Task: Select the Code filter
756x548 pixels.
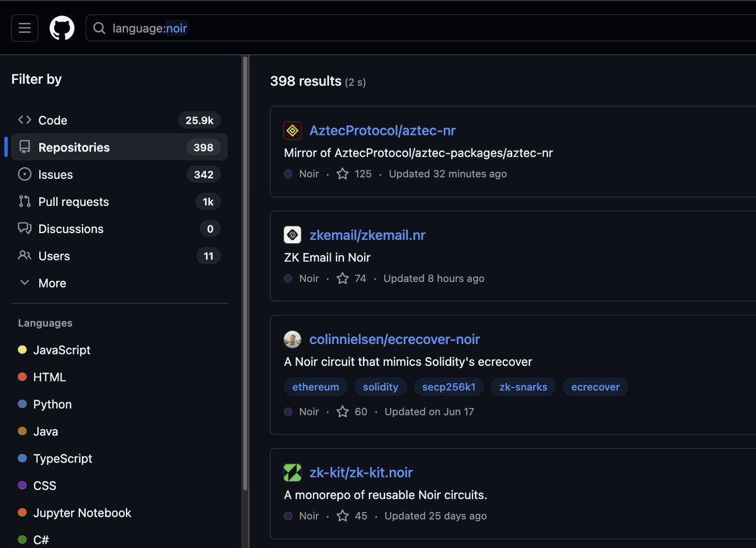Action: (x=119, y=120)
